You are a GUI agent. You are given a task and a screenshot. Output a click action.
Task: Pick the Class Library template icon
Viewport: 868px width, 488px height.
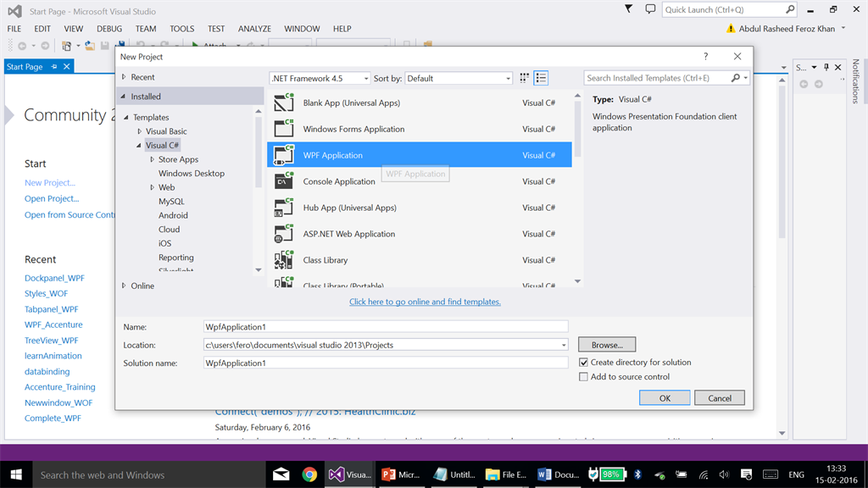pyautogui.click(x=284, y=259)
